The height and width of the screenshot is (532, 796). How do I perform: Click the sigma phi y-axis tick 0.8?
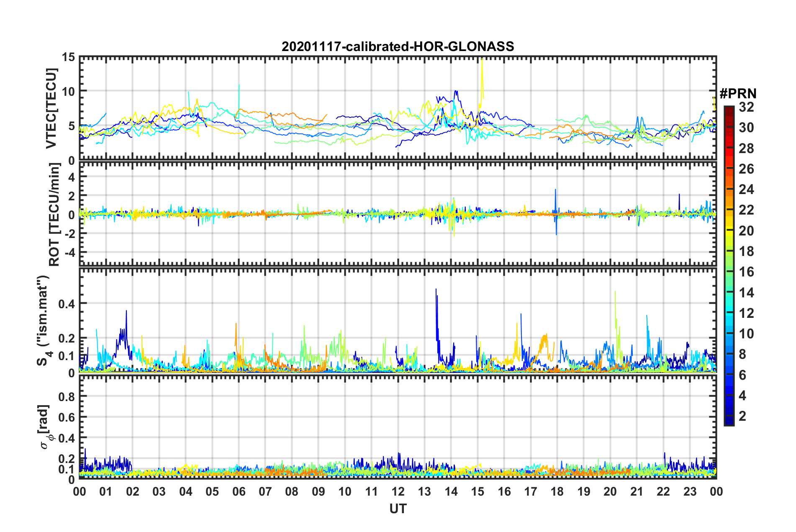(67, 396)
